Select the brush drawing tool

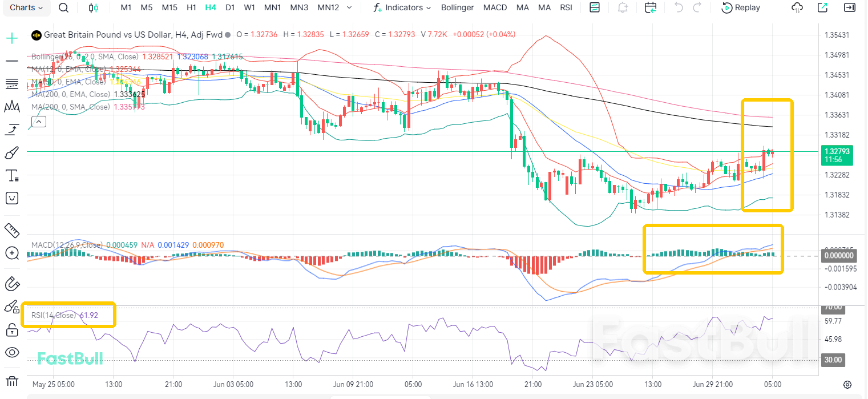tap(11, 152)
